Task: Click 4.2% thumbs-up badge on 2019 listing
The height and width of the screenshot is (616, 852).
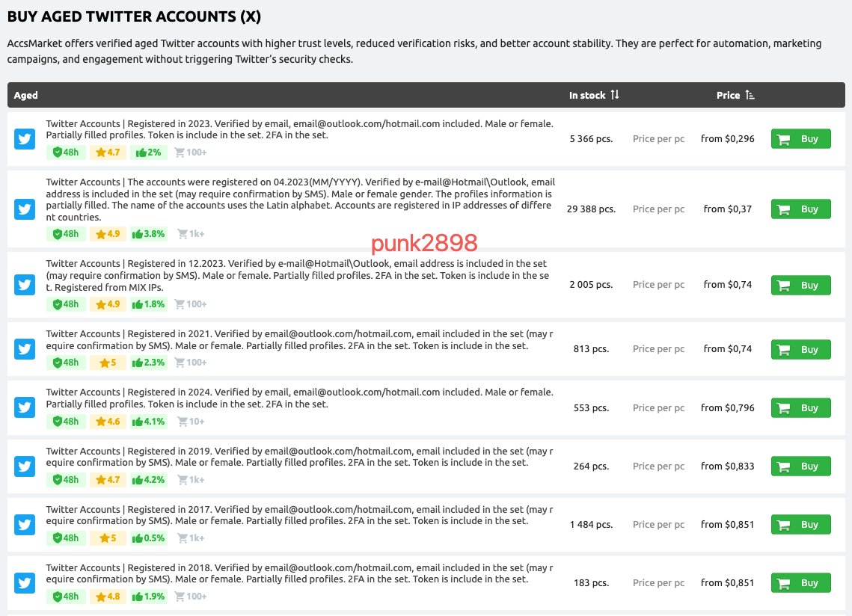Action: (148, 480)
